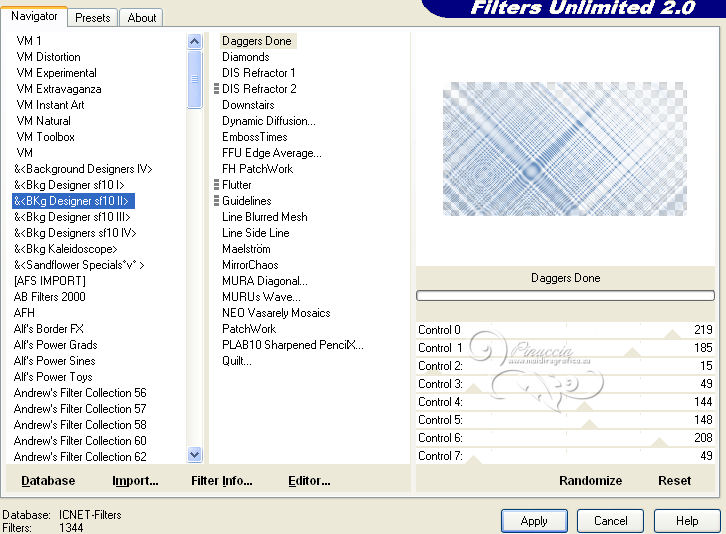Select AB Filters 2000 category
Viewport: 726px width, 534px height.
pos(50,297)
